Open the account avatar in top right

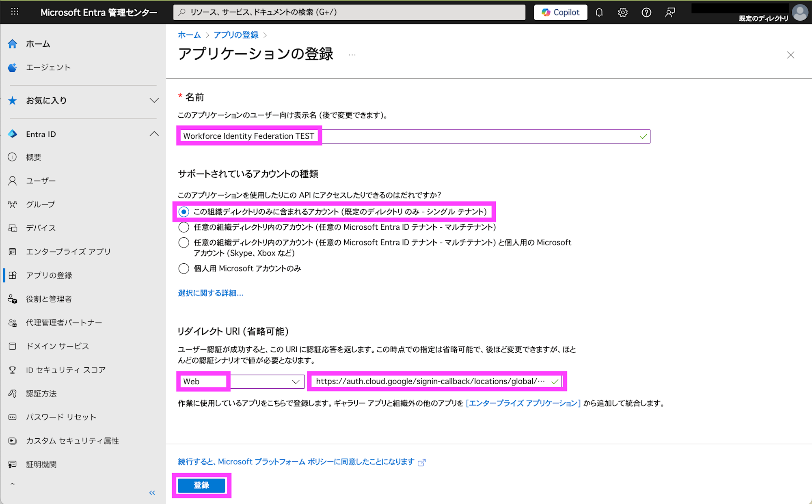pyautogui.click(x=800, y=12)
